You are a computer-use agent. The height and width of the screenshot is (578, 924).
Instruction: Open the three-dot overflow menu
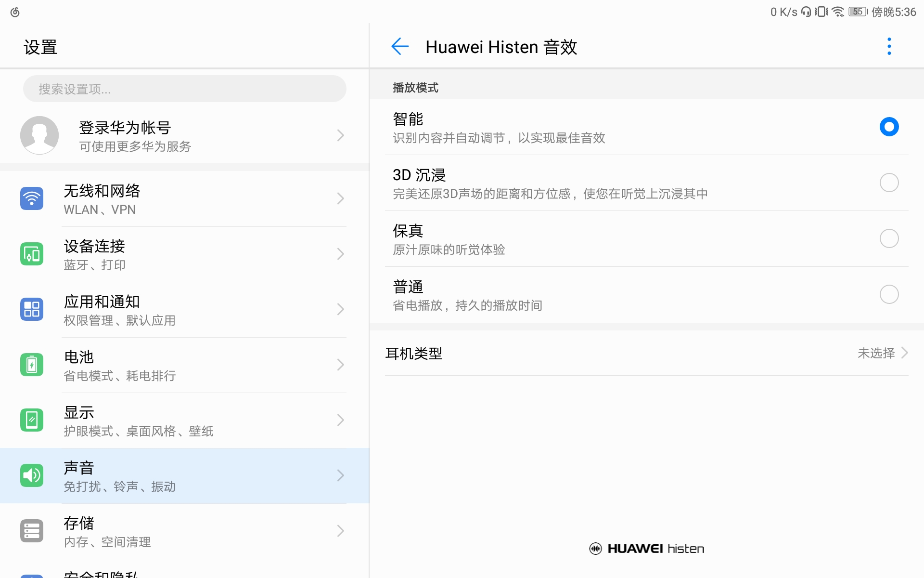(x=889, y=47)
